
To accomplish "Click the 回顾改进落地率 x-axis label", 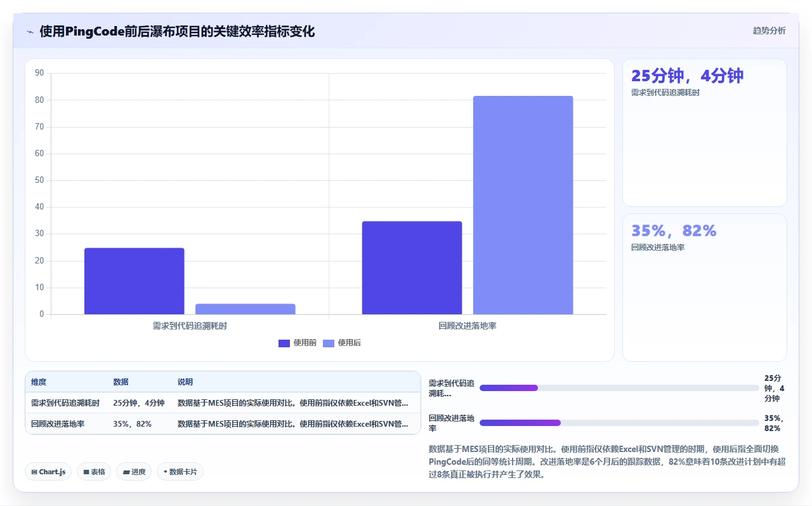I will coord(468,326).
